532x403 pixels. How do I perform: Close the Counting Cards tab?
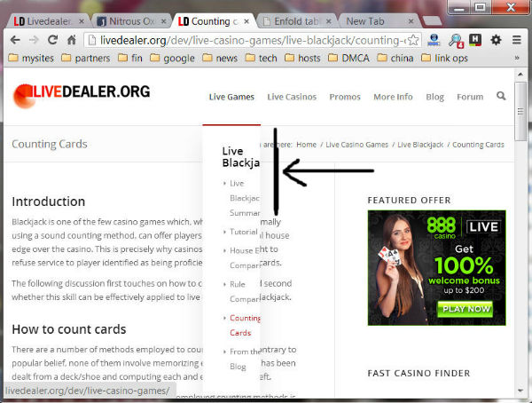tap(246, 21)
